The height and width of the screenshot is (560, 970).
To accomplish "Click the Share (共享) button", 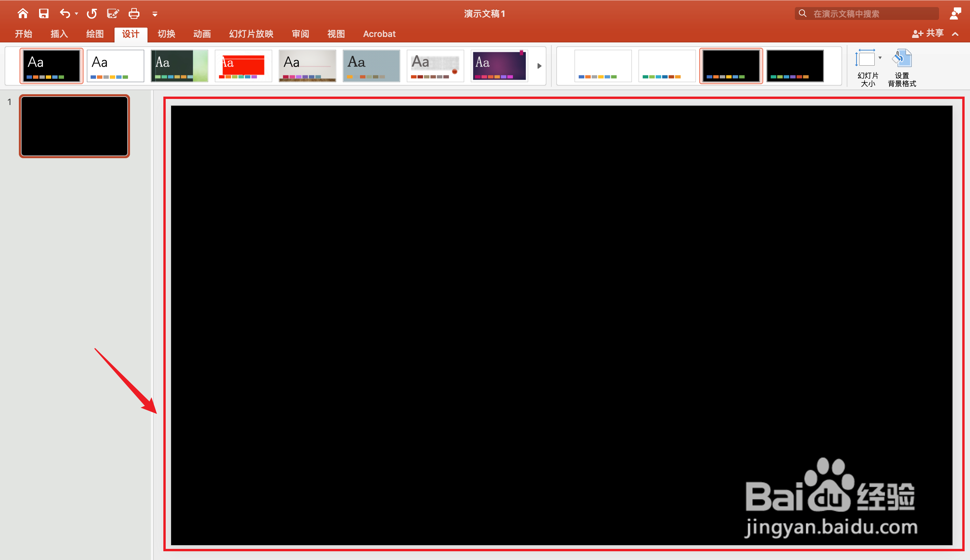I will [928, 34].
